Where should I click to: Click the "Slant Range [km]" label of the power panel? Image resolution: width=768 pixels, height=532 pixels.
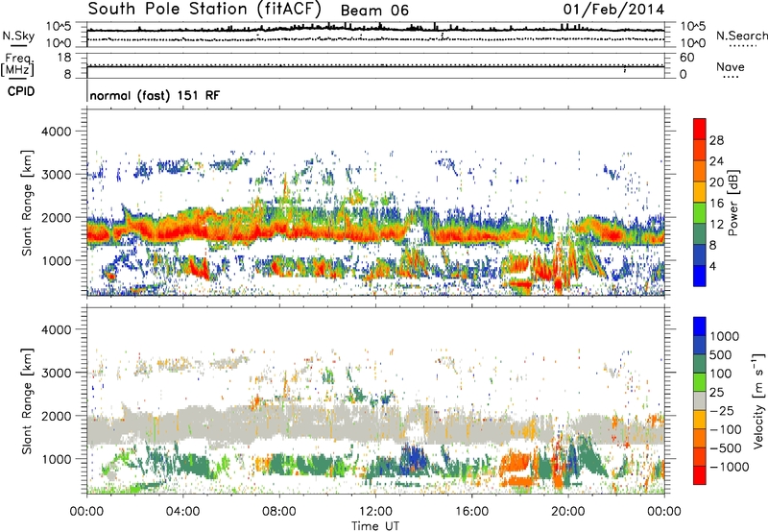coord(27,203)
